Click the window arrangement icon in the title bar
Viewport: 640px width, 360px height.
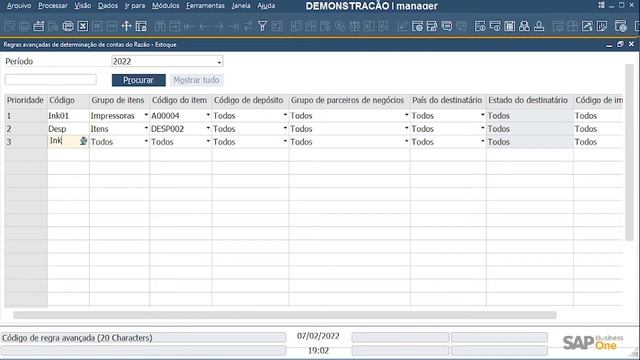tap(601, 5)
